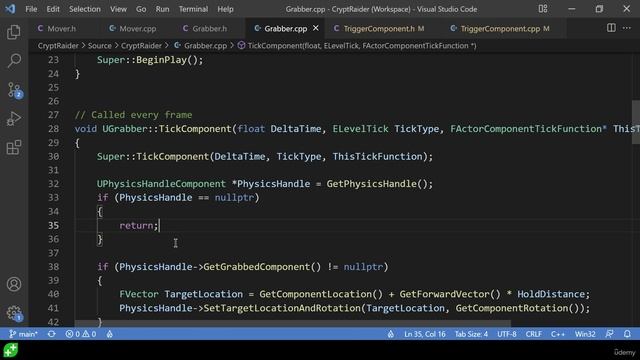Go to line via Ln 35, Col 16
The width and height of the screenshot is (640, 360).
click(x=424, y=334)
